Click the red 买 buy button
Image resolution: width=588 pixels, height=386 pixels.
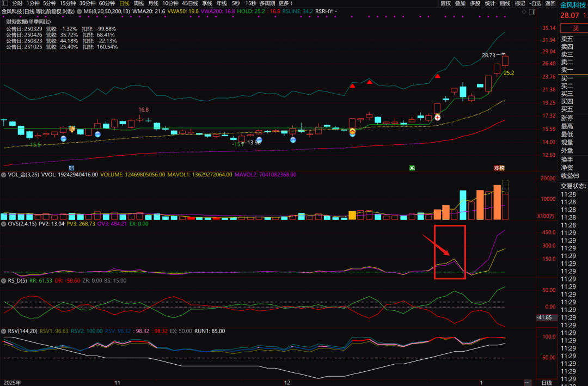pos(575,28)
